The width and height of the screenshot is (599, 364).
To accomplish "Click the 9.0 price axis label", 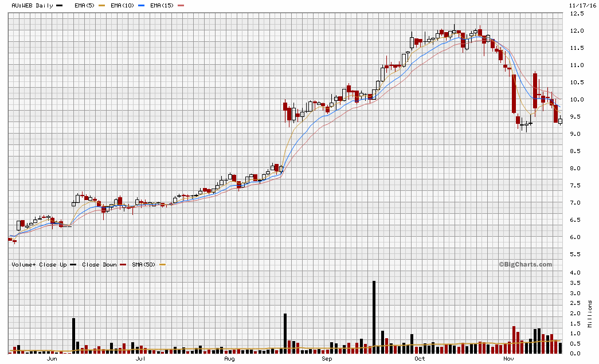I will pos(577,134).
